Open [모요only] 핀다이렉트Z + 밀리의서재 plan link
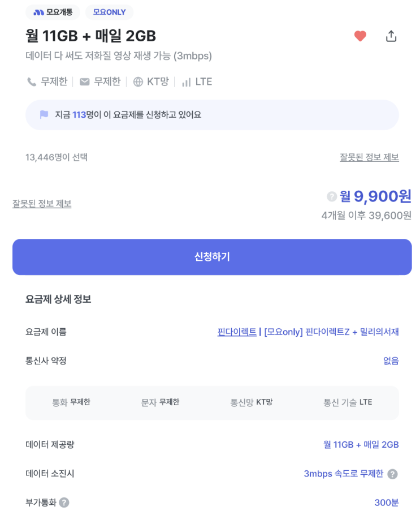Viewport: 420px width, 511px height. (331, 332)
